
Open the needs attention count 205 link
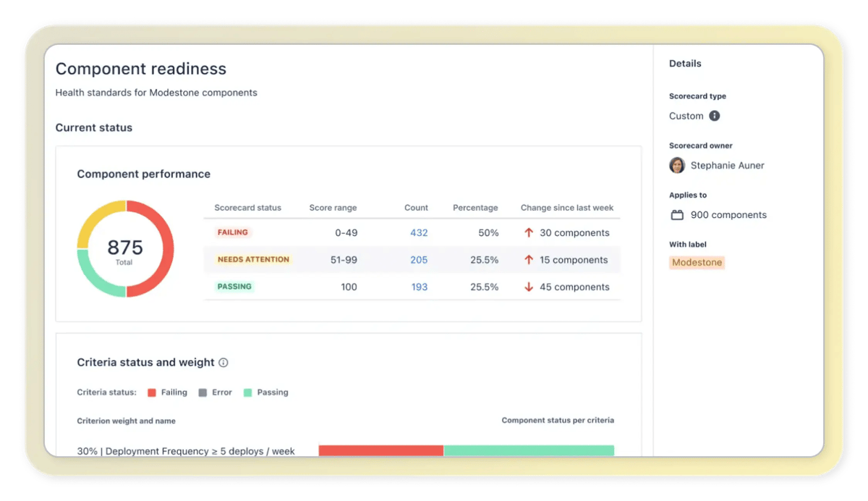pyautogui.click(x=419, y=260)
